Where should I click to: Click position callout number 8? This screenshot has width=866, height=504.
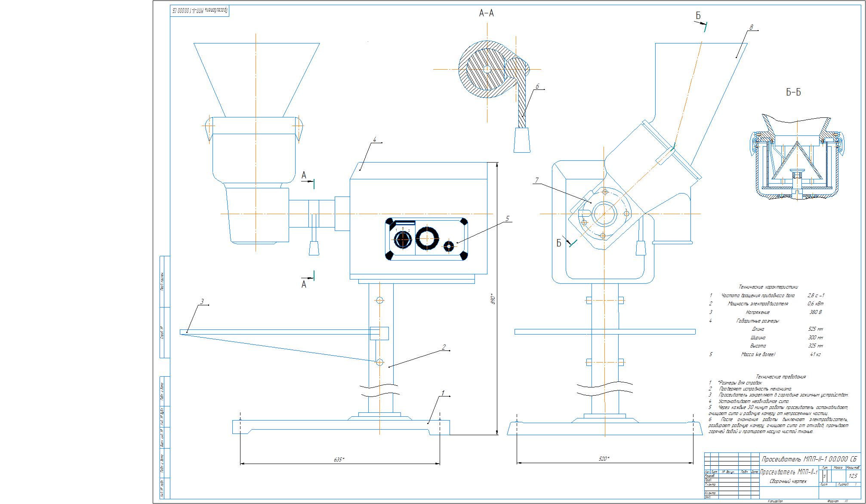751,28
